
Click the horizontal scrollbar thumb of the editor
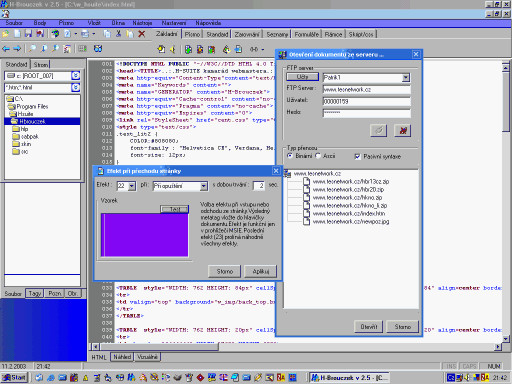point(159,347)
